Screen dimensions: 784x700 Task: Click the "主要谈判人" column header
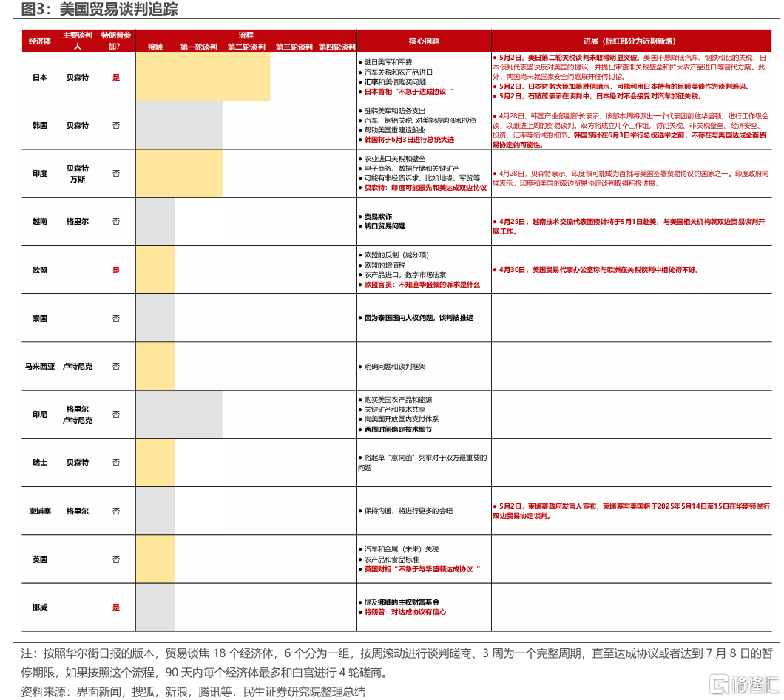(x=78, y=41)
